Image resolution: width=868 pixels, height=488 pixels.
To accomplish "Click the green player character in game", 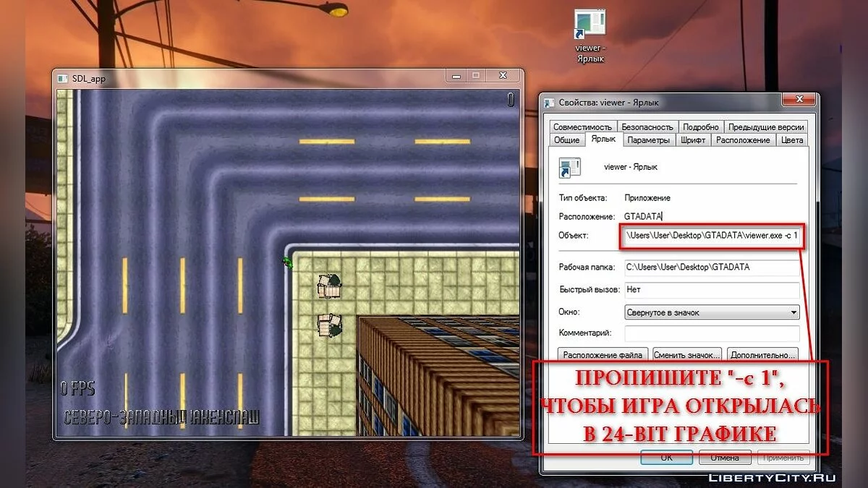I will click(x=288, y=262).
